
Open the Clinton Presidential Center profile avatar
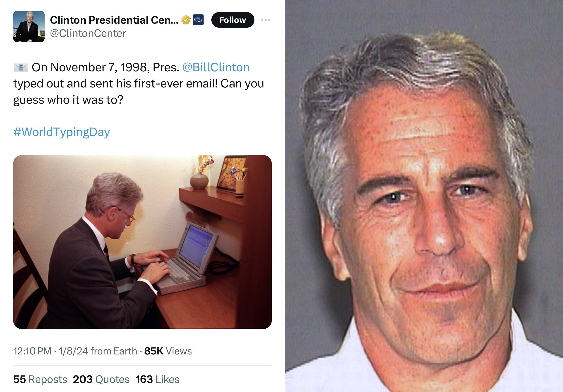(29, 27)
